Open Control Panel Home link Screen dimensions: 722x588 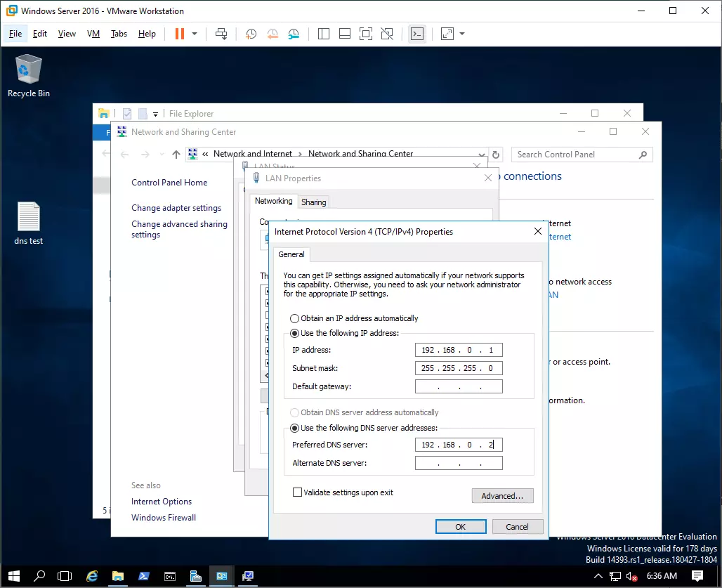[x=169, y=183]
